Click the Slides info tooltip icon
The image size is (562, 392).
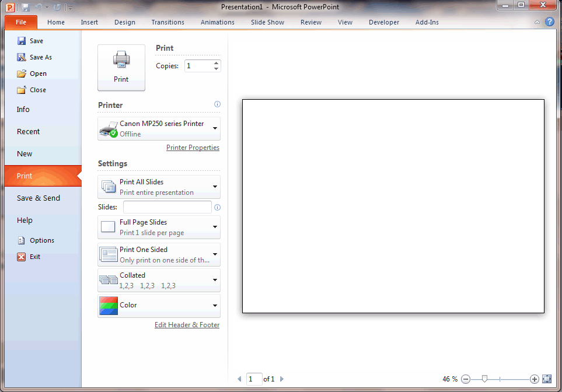[x=217, y=206]
